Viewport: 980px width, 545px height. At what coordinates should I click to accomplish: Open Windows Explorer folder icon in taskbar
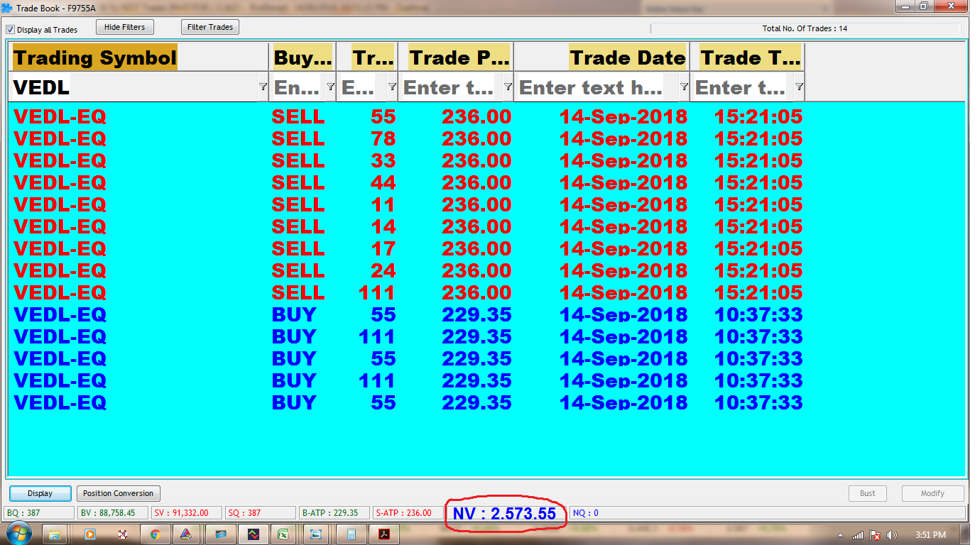click(x=55, y=534)
